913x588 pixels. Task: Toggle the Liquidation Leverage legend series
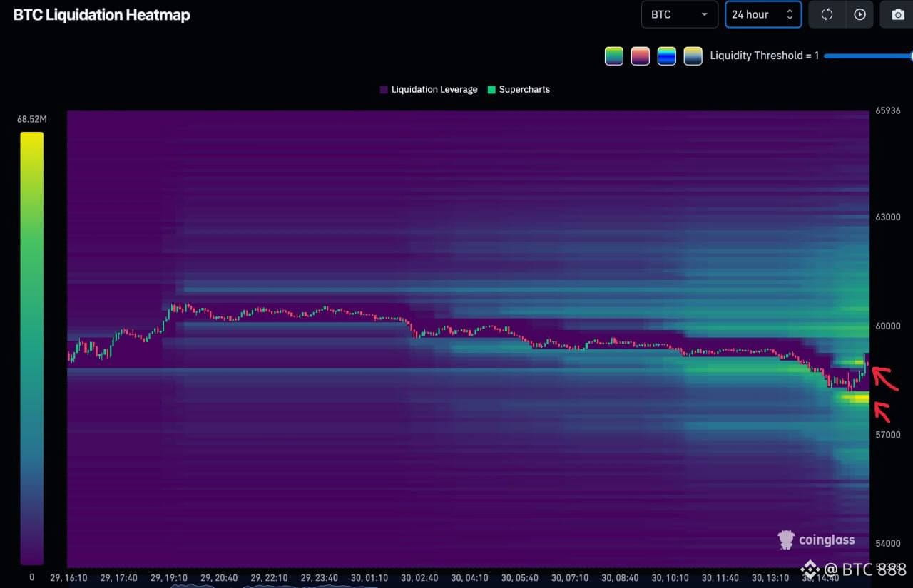pyautogui.click(x=429, y=90)
